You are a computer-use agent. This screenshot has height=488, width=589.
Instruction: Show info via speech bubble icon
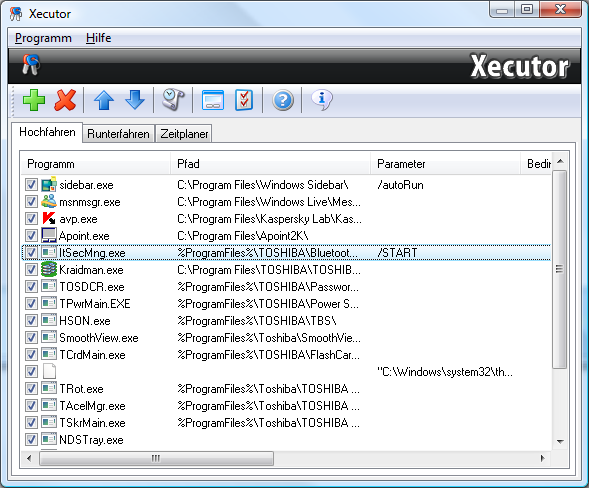[x=322, y=100]
